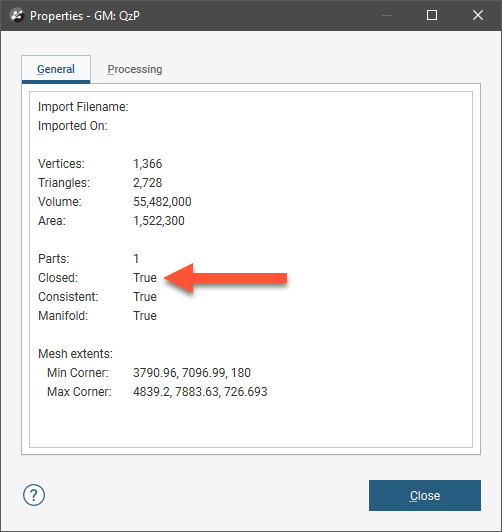The image size is (502, 532).
Task: Open help via question mark icon
Action: coord(34,495)
